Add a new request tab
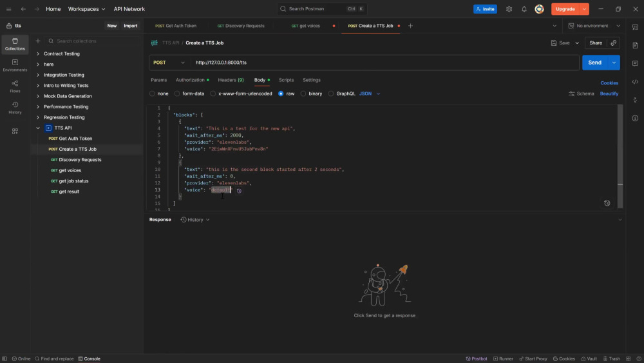644x363 pixels. pos(410,26)
